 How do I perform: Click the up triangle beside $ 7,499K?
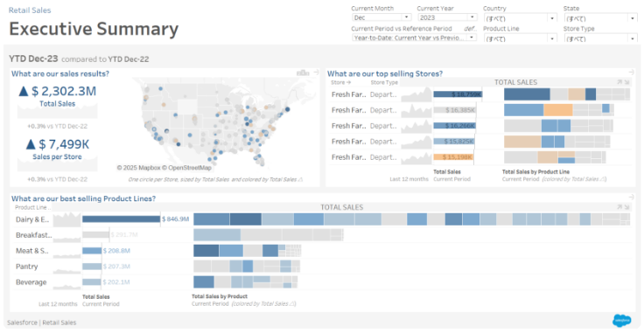pyautogui.click(x=31, y=144)
